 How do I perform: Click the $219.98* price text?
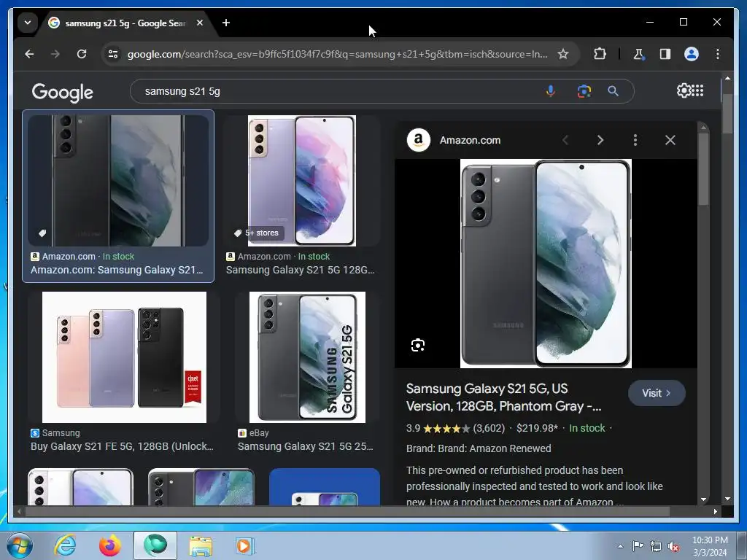point(537,428)
